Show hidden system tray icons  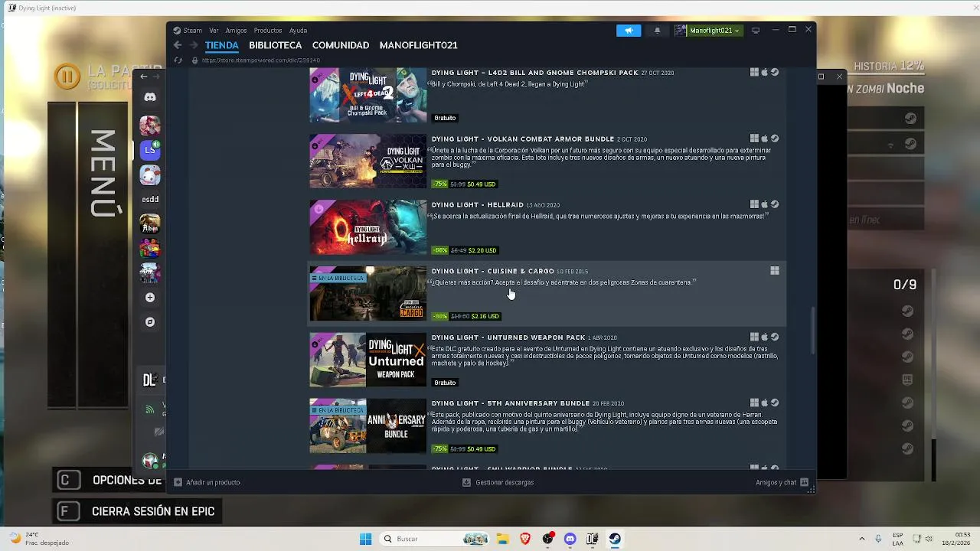862,539
